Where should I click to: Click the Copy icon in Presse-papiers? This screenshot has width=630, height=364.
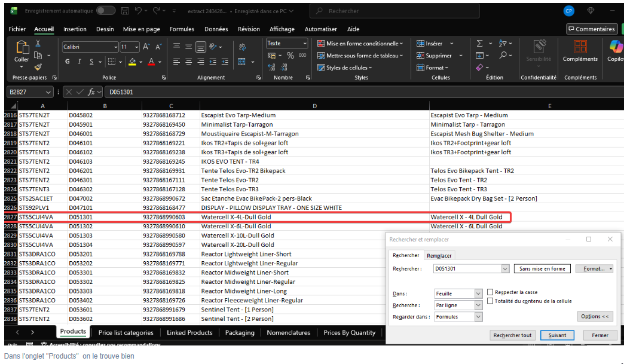(x=38, y=56)
